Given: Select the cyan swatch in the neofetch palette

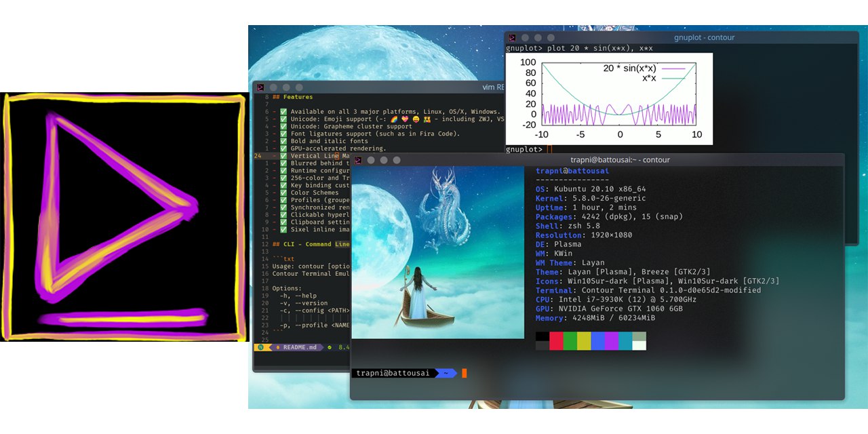Looking at the screenshot, I should pyautogui.click(x=625, y=340).
